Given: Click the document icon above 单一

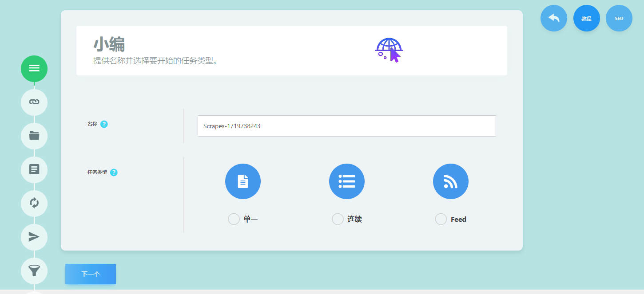Looking at the screenshot, I should click(243, 181).
